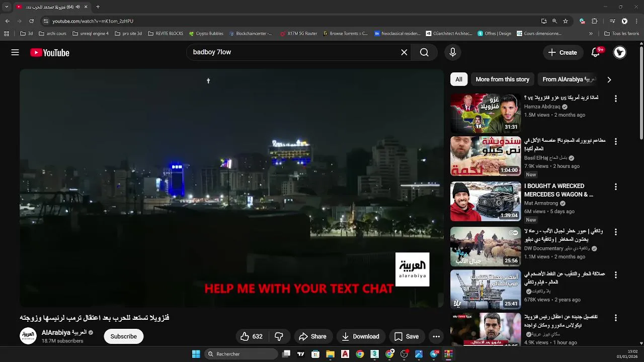Open the Chrome extensions puzzle icon
Screen dimensions: 644x362
(594, 21)
